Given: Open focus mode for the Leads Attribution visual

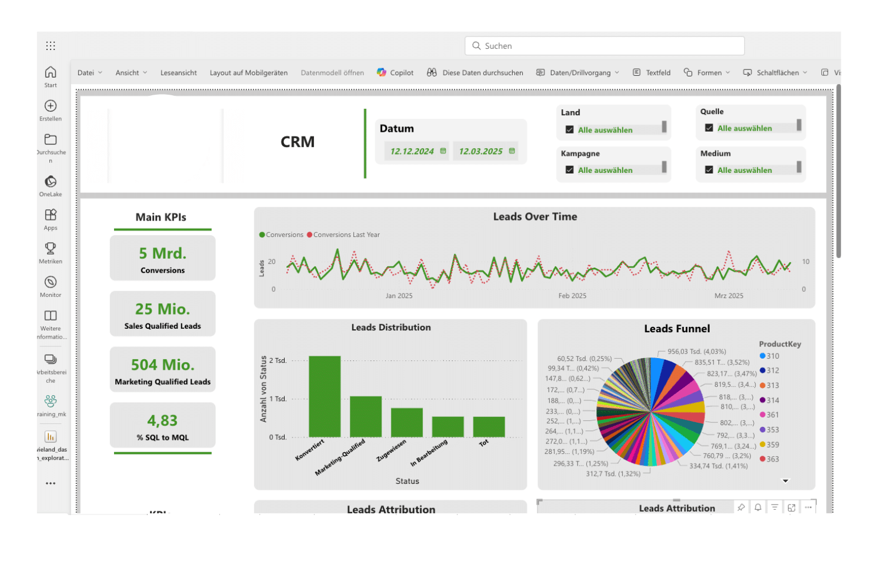Looking at the screenshot, I should (x=791, y=507).
